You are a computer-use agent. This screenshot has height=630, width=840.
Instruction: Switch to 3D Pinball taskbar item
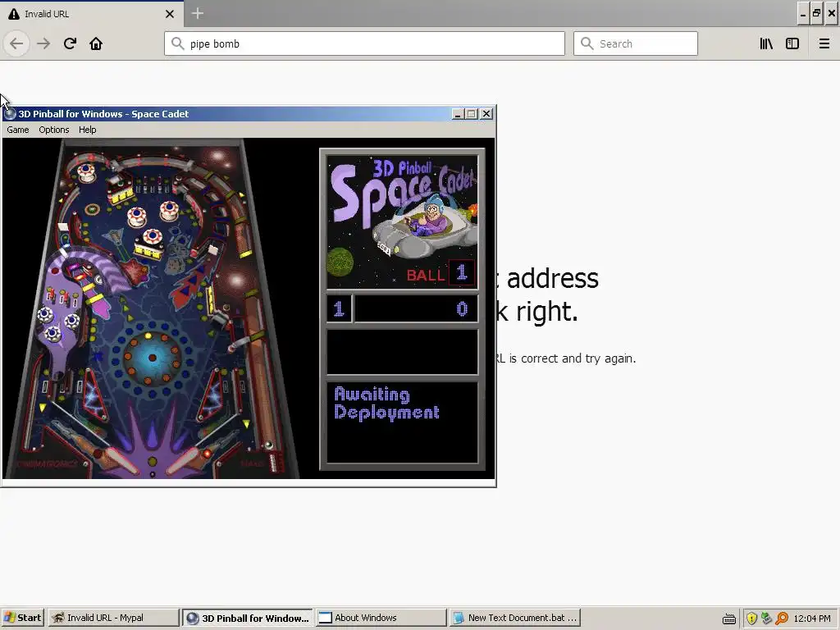click(x=248, y=618)
